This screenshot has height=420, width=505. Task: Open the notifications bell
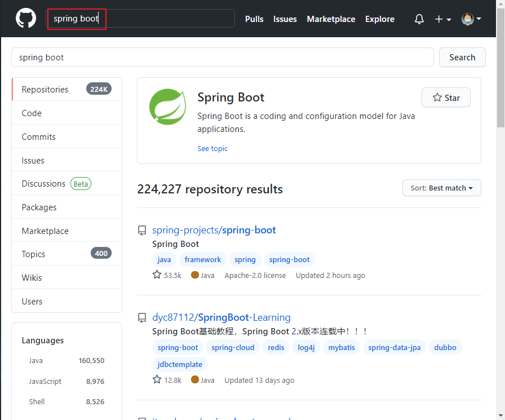419,19
